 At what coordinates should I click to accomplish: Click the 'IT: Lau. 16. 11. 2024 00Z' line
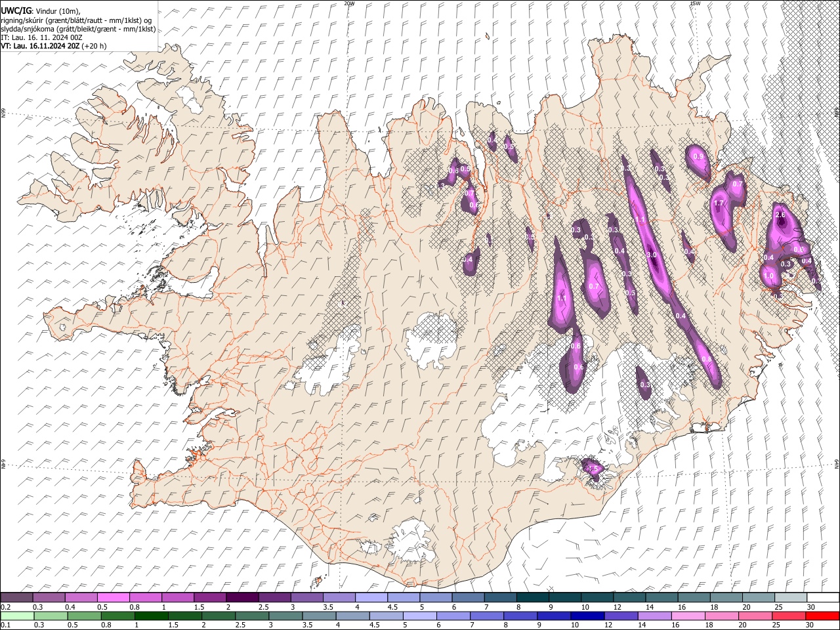(41, 37)
